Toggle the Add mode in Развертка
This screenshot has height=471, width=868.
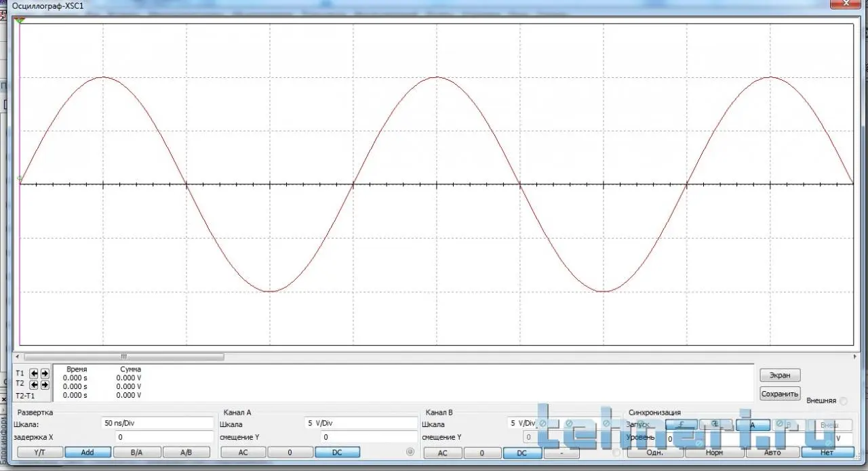[87, 452]
